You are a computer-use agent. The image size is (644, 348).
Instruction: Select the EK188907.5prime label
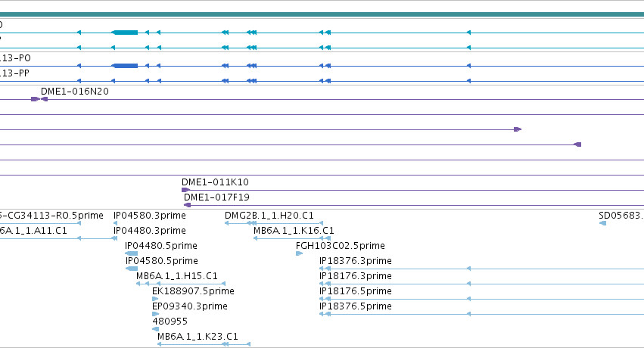(193, 291)
